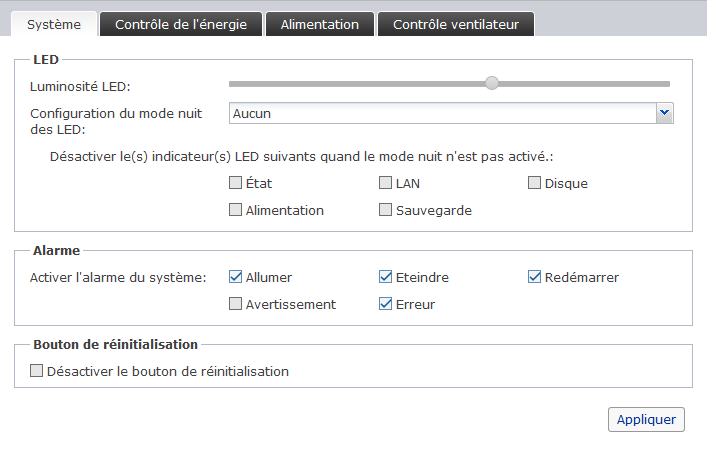The width and height of the screenshot is (707, 455).
Task: Untick the Erreur alarm checkbox
Action: 386,304
